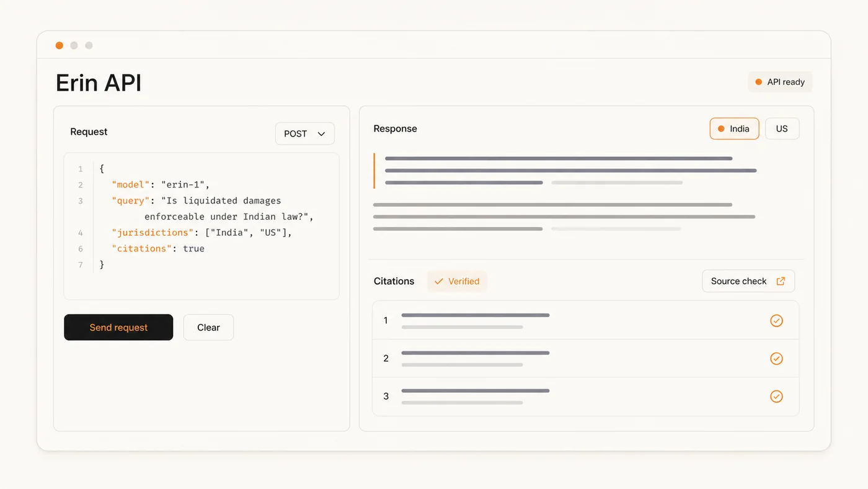Click the Send request button
The width and height of the screenshot is (868, 489).
[x=118, y=327]
